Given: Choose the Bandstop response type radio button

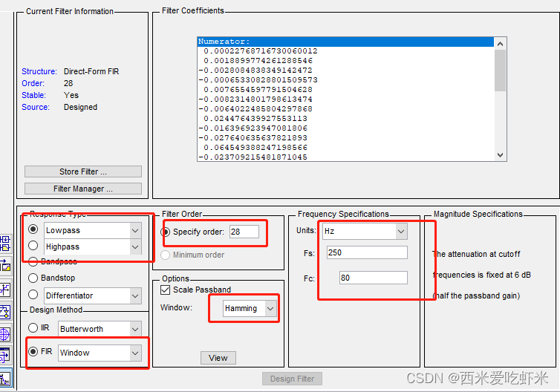Looking at the screenshot, I should 33,278.
